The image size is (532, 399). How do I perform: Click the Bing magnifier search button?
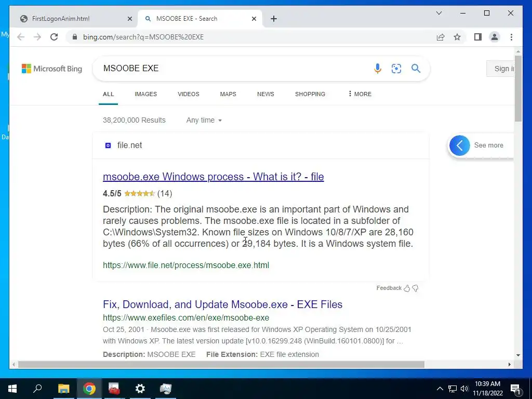tap(416, 69)
